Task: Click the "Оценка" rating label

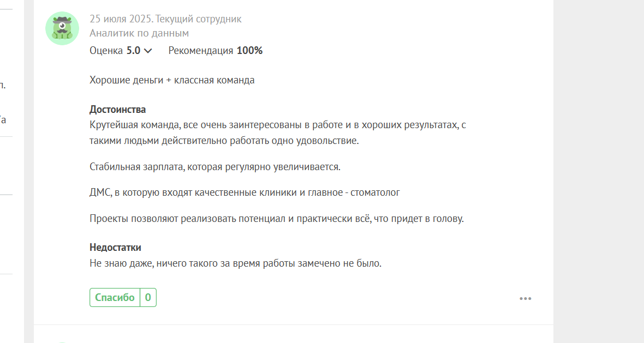Action: (x=106, y=51)
